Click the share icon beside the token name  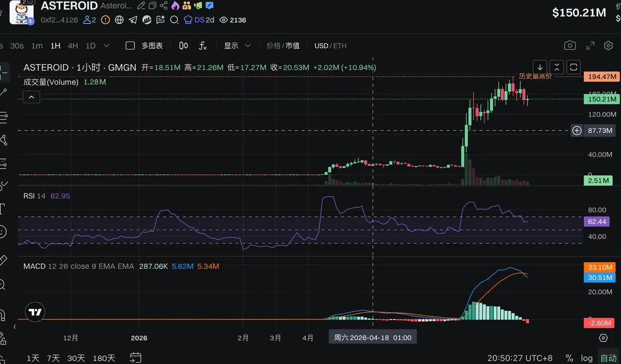pyautogui.click(x=164, y=6)
